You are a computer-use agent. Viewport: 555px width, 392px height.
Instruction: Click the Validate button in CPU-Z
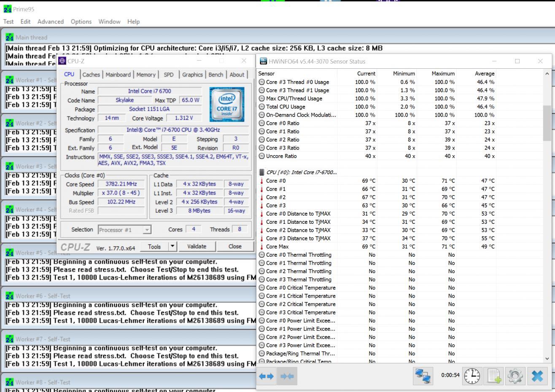click(x=197, y=247)
